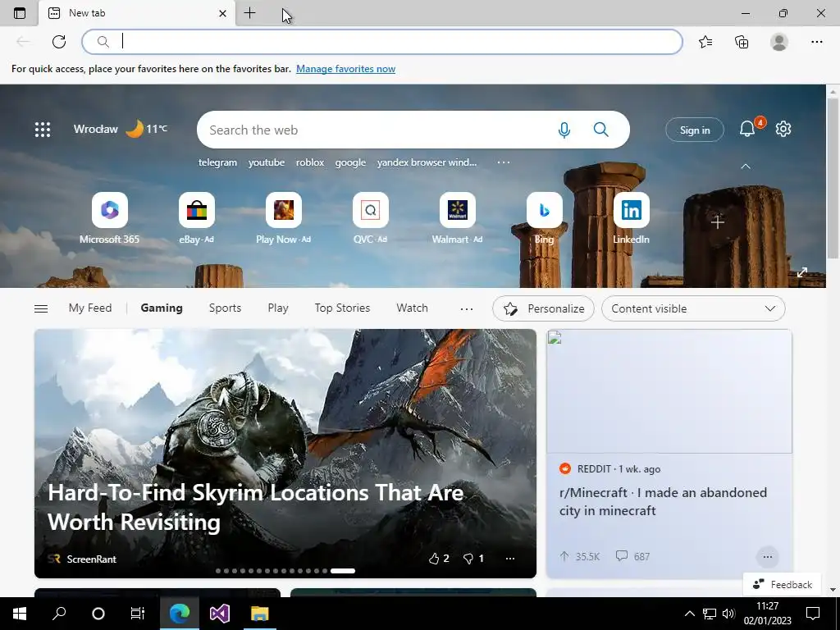This screenshot has height=630, width=840.
Task: Open the Microsoft 365 quick link
Action: coord(109,218)
